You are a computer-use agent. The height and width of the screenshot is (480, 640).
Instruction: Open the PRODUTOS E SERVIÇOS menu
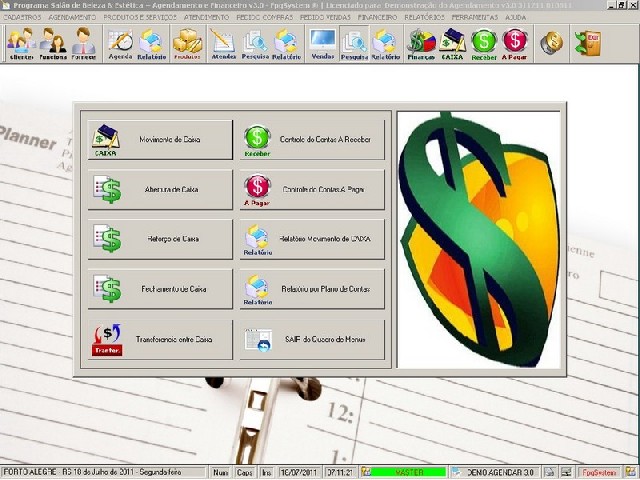tap(140, 18)
